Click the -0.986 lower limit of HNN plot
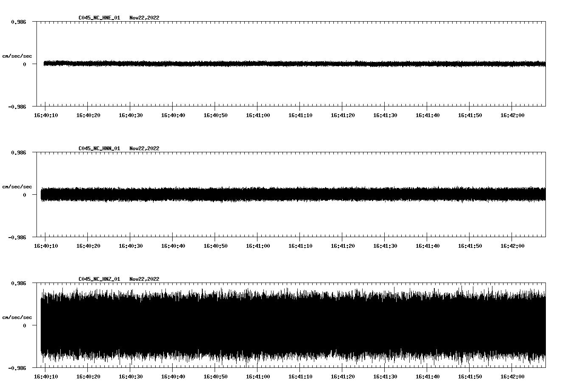 [17, 238]
